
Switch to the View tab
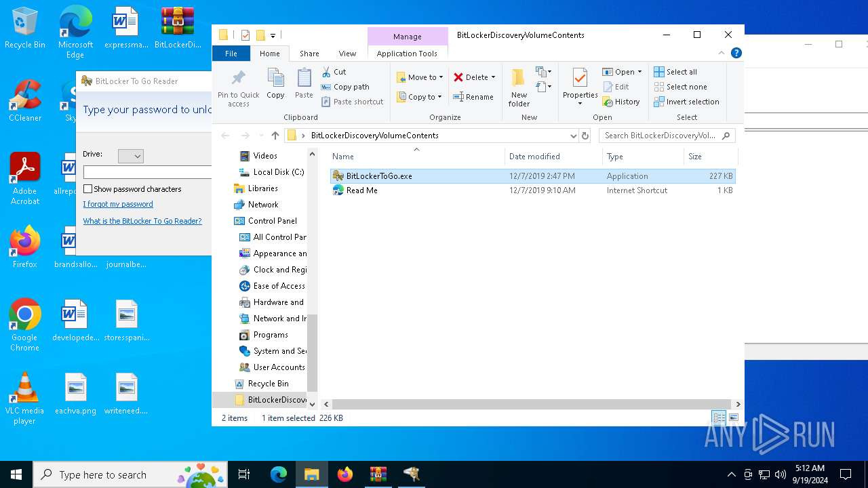(x=347, y=54)
